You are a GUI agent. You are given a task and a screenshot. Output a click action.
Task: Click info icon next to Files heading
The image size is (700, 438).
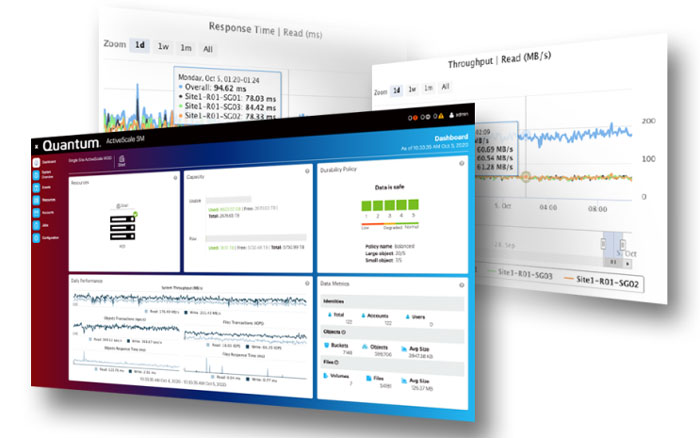point(336,362)
